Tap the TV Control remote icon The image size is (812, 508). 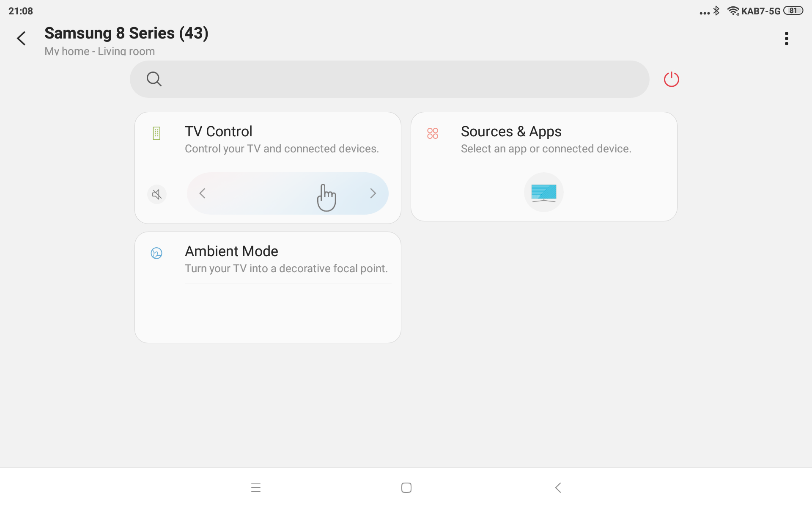156,133
